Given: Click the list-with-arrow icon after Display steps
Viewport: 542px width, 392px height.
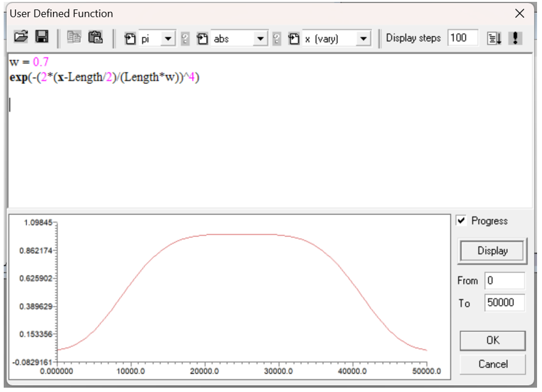Looking at the screenshot, I should coord(495,38).
